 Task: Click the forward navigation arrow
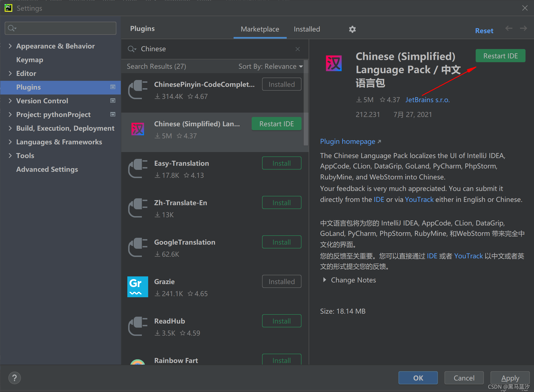click(523, 28)
